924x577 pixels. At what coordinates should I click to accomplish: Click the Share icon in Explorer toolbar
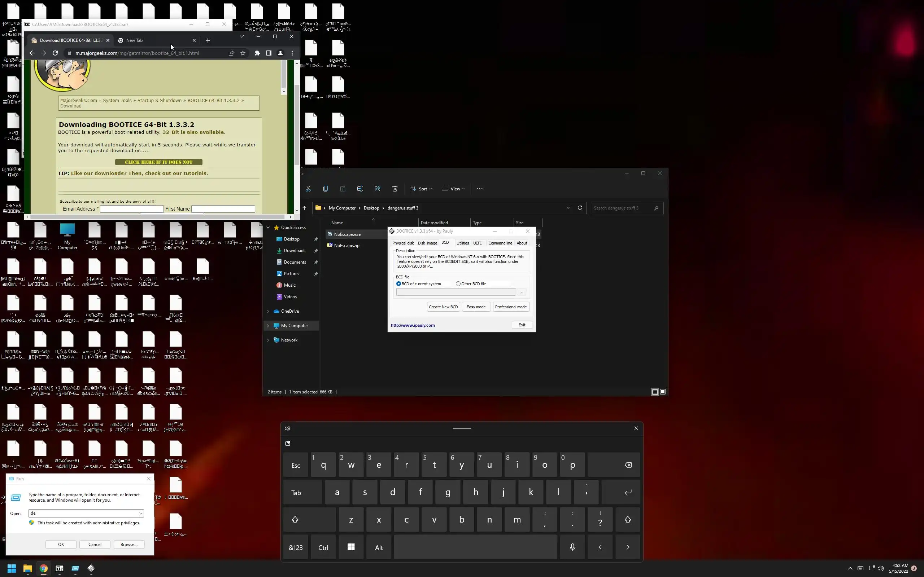pos(377,189)
